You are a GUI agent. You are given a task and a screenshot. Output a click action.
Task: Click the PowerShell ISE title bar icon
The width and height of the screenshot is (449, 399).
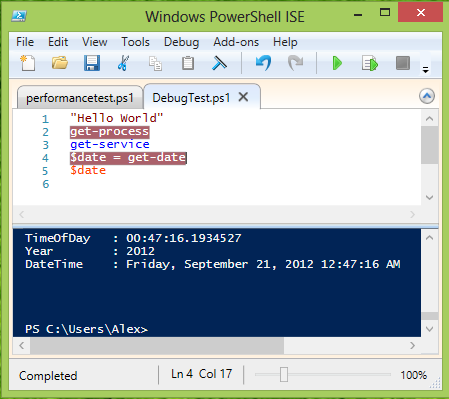pyautogui.click(x=19, y=16)
